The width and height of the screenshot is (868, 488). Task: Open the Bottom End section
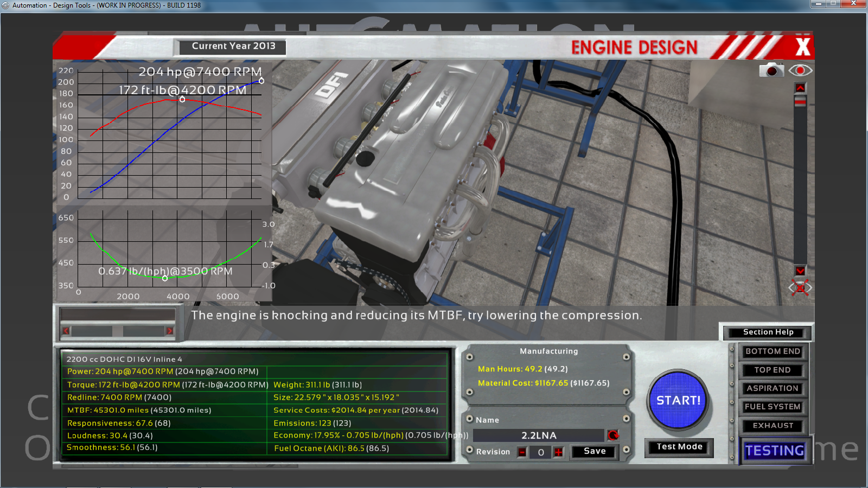[x=773, y=351]
